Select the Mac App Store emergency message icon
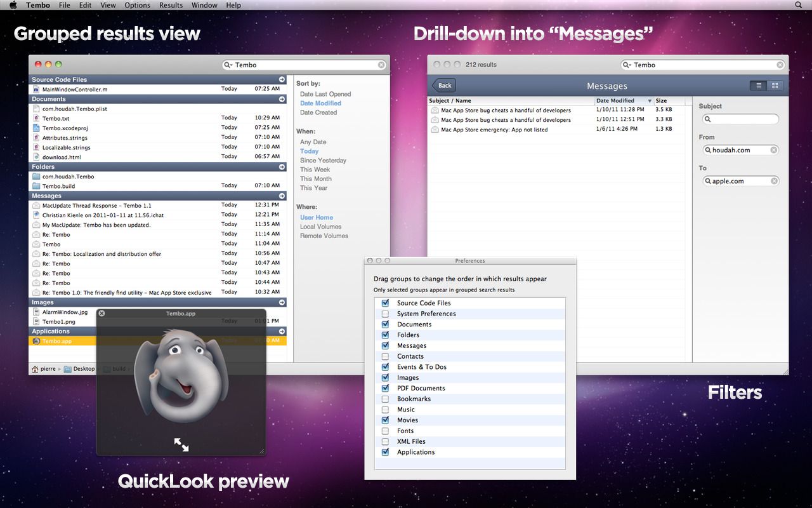The width and height of the screenshot is (812, 508). tap(435, 130)
